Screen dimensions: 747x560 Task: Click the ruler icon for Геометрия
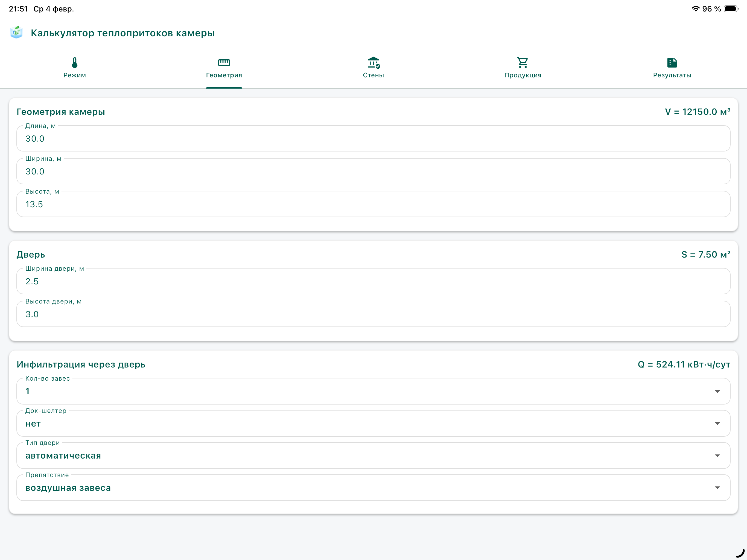point(224,63)
